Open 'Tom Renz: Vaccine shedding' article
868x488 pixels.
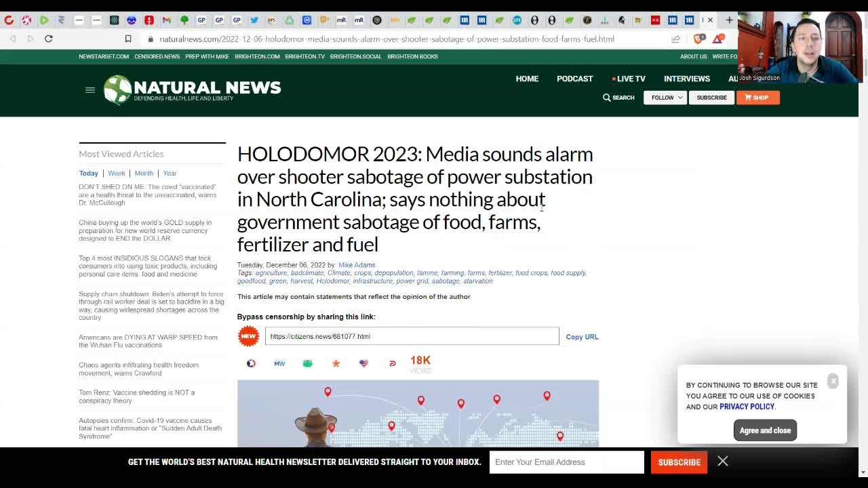coord(136,396)
